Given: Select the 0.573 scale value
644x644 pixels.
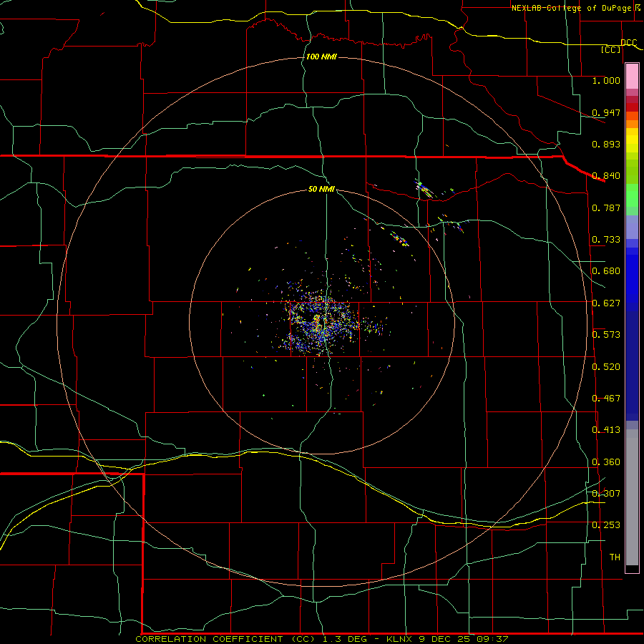Looking at the screenshot, I should coord(606,335).
